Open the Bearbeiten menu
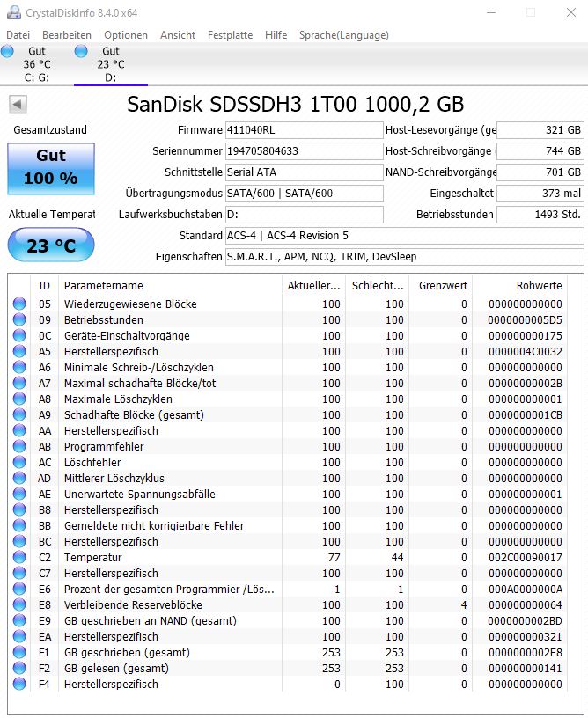Image resolution: width=588 pixels, height=718 pixels. 67,35
